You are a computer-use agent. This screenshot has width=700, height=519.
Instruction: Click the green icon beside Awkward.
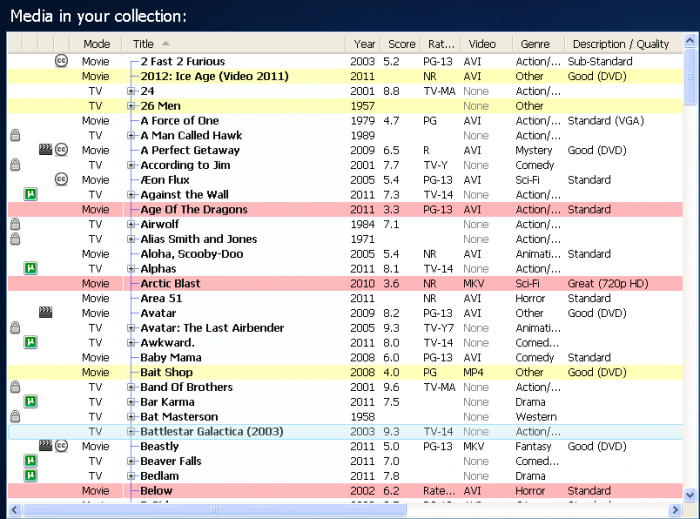[x=30, y=342]
